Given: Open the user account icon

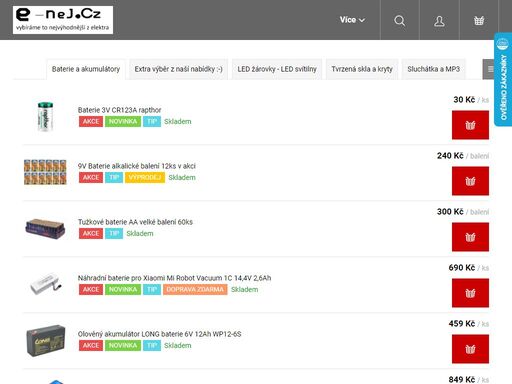Looking at the screenshot, I should point(439,21).
